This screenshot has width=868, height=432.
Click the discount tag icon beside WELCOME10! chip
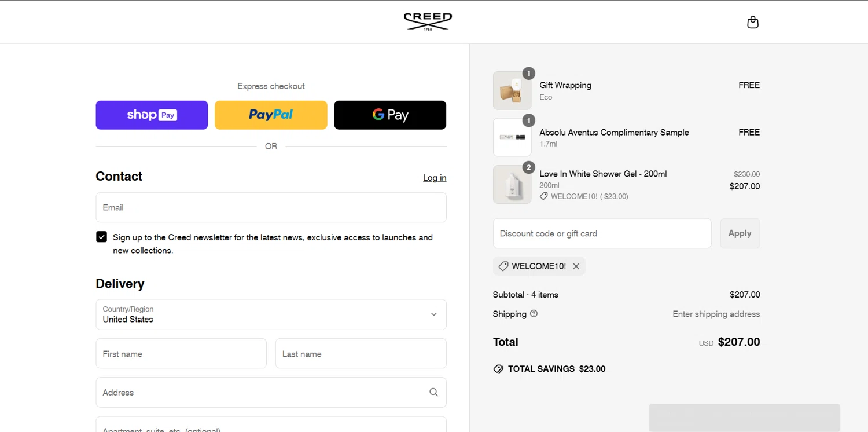503,266
